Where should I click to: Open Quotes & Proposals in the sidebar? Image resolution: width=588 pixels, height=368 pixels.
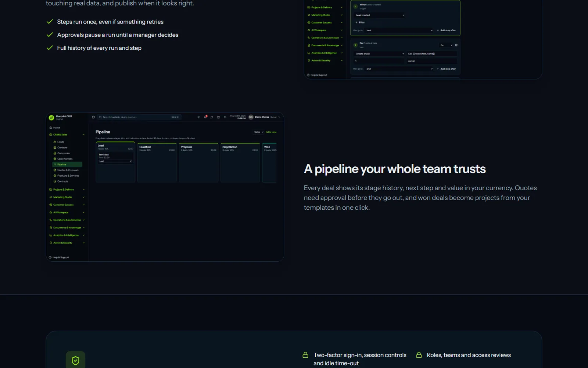66,170
